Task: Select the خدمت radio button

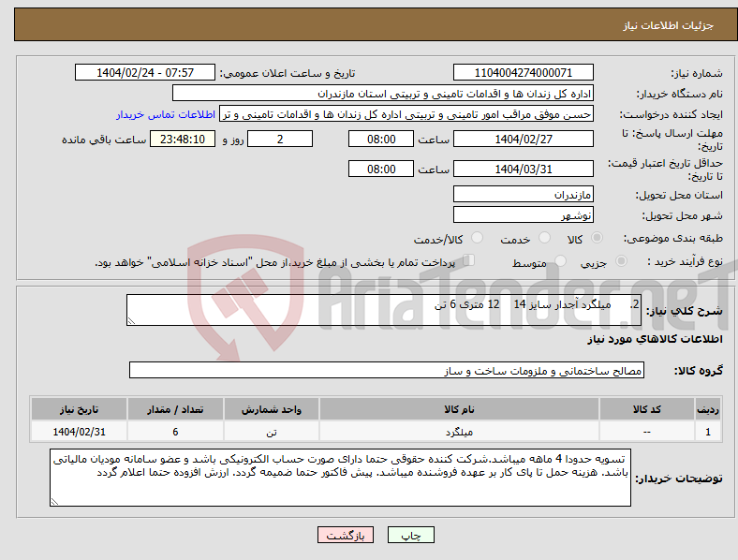Action: pos(544,238)
